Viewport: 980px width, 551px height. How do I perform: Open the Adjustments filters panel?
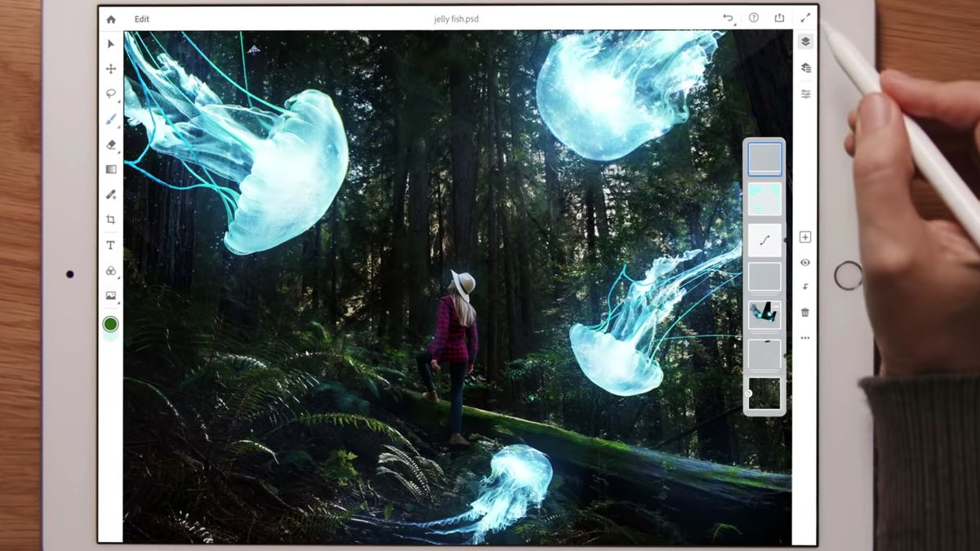[805, 93]
